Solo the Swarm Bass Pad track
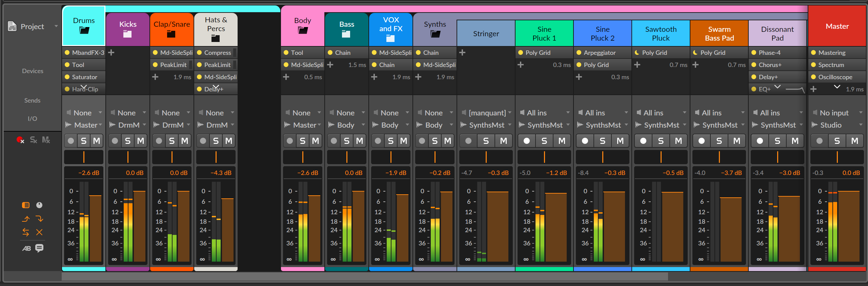The height and width of the screenshot is (286, 868). pos(719,141)
